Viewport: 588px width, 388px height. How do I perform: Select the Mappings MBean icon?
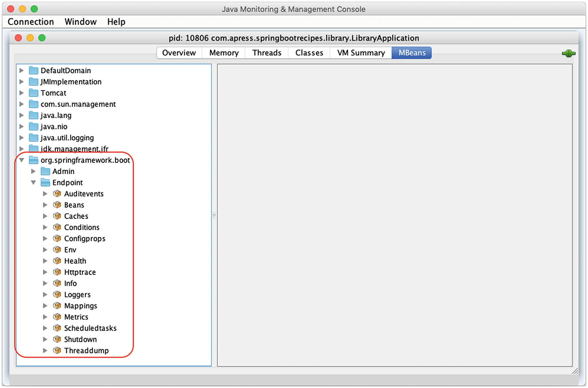[57, 306]
